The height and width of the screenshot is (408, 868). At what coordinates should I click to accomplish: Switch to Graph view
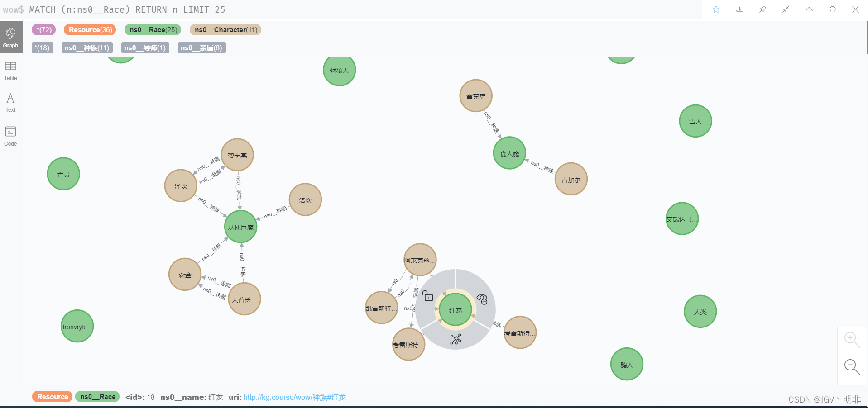click(11, 38)
